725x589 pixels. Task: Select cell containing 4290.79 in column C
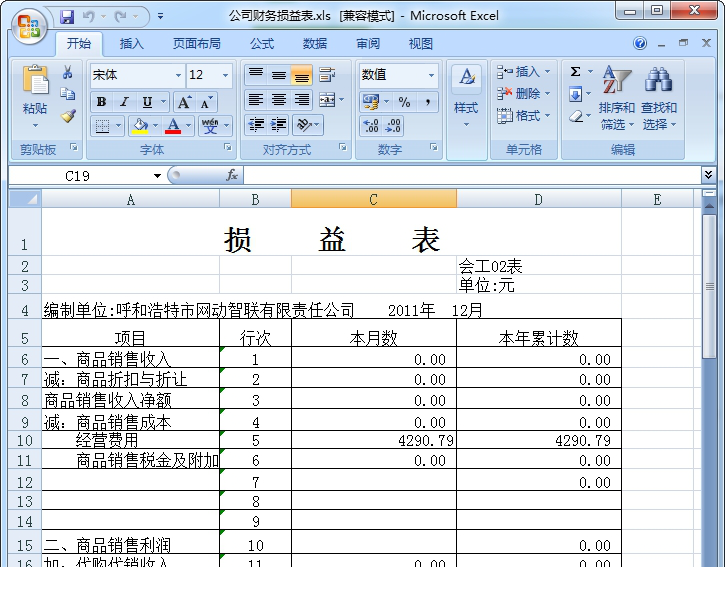point(373,440)
